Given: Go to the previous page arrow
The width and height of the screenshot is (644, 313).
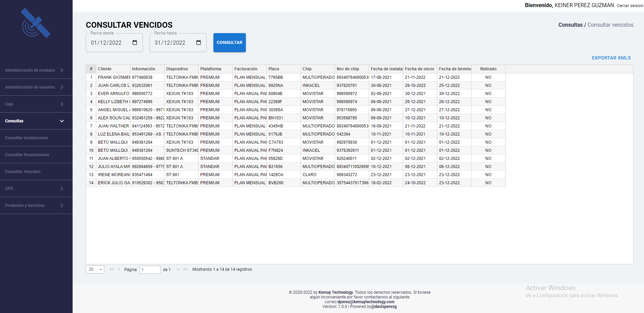Looking at the screenshot, I should (x=119, y=269).
